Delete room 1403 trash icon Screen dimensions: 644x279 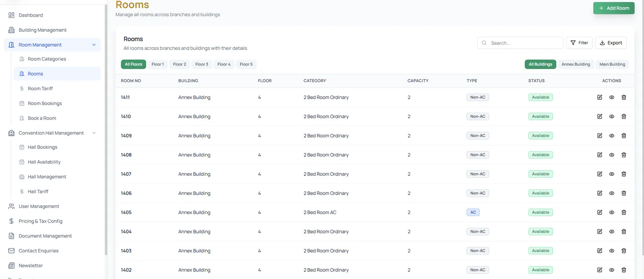pyautogui.click(x=624, y=251)
